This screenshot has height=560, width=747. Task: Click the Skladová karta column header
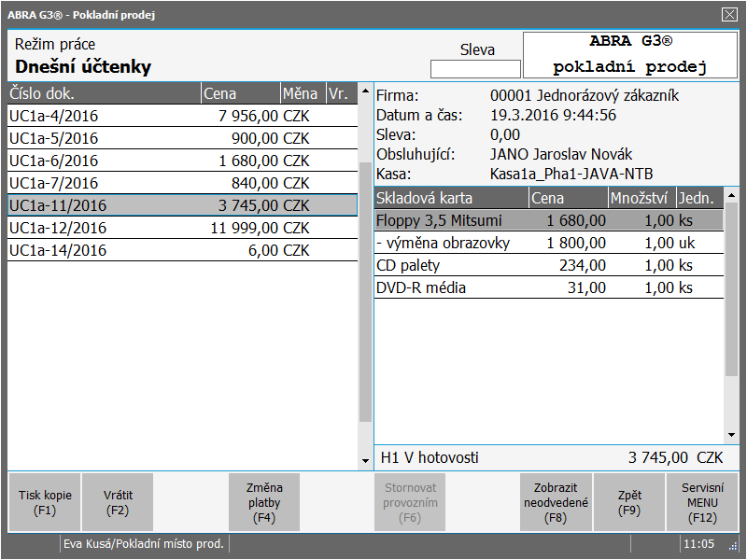click(x=450, y=198)
